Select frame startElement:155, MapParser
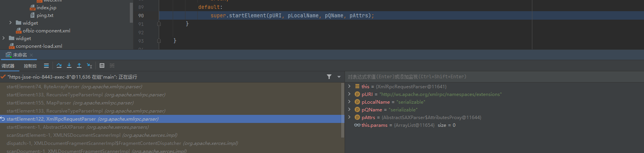This screenshot has height=153, width=644. (170, 103)
